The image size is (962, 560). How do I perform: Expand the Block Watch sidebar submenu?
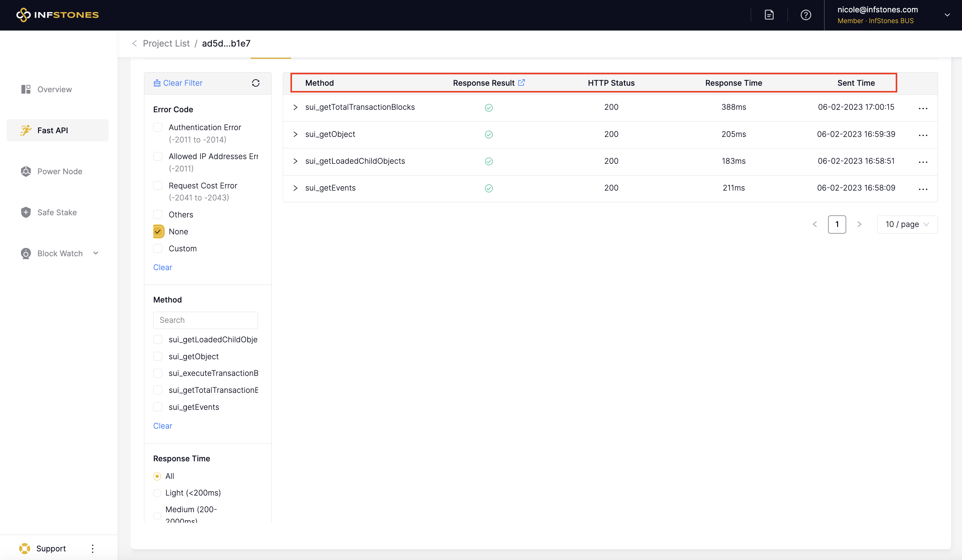[x=96, y=253]
